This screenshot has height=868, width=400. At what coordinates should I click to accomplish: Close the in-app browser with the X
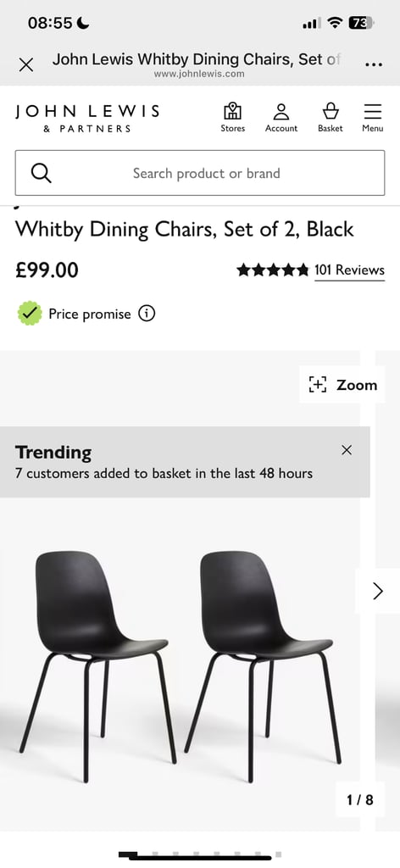[x=26, y=64]
